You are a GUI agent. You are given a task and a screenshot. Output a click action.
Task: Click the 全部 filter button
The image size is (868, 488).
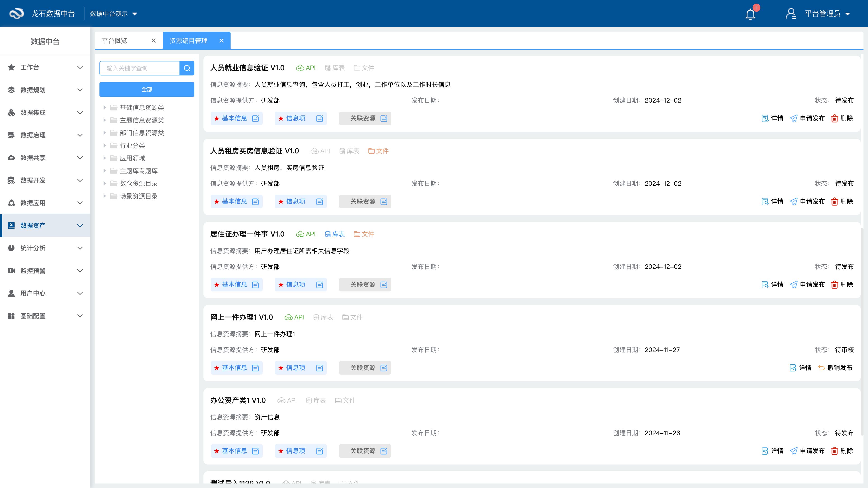tap(146, 89)
